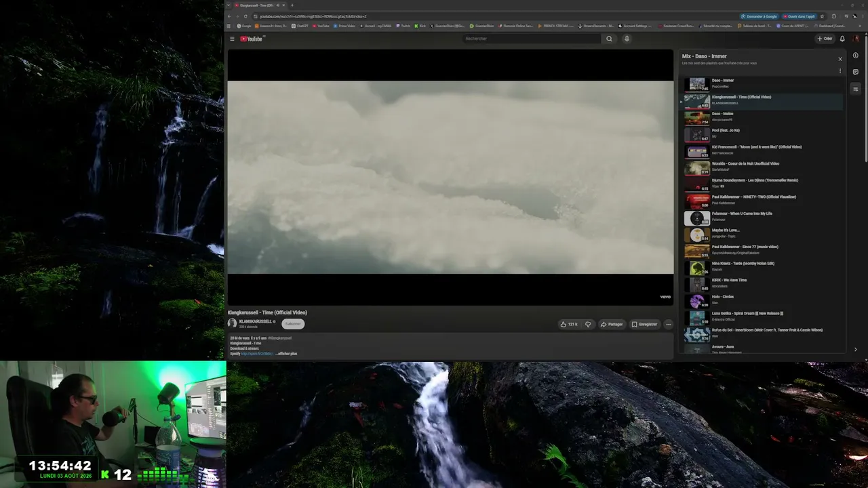Play Paul Kalkbrenner "NINETY-TWO" entry

click(762, 200)
